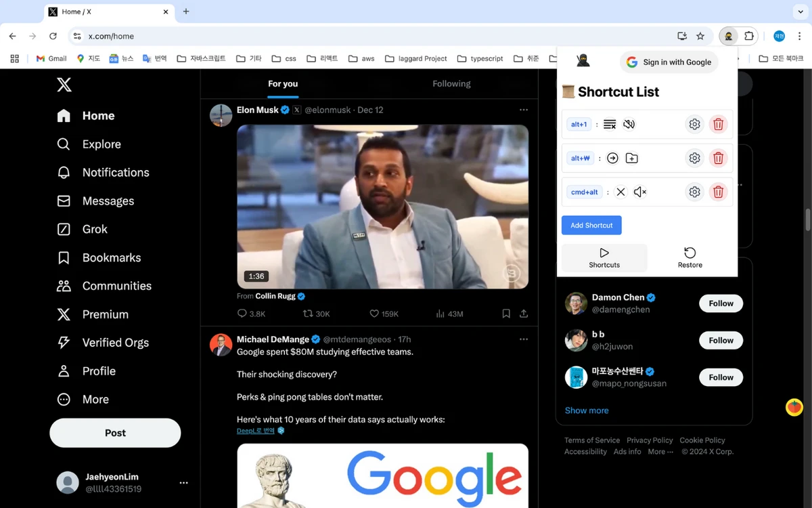
Task: Click the Show more link
Action: coord(587,410)
